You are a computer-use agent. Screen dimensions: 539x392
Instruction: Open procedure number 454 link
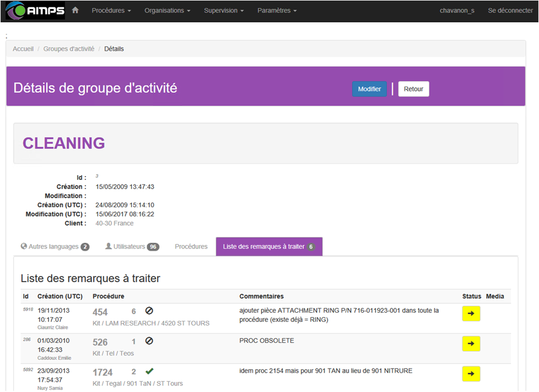pos(100,312)
